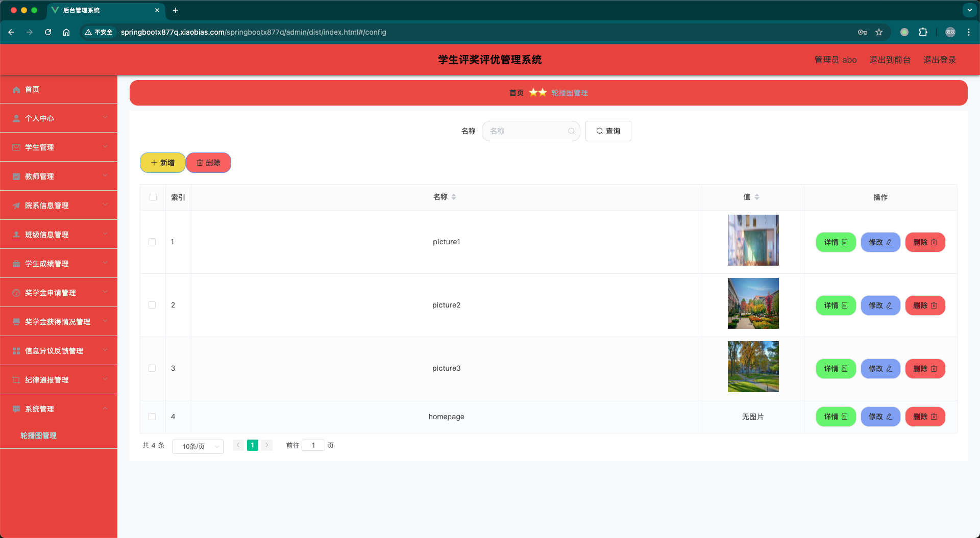The height and width of the screenshot is (538, 980).
Task: Tick the checkbox for the homepage row
Action: (x=152, y=417)
